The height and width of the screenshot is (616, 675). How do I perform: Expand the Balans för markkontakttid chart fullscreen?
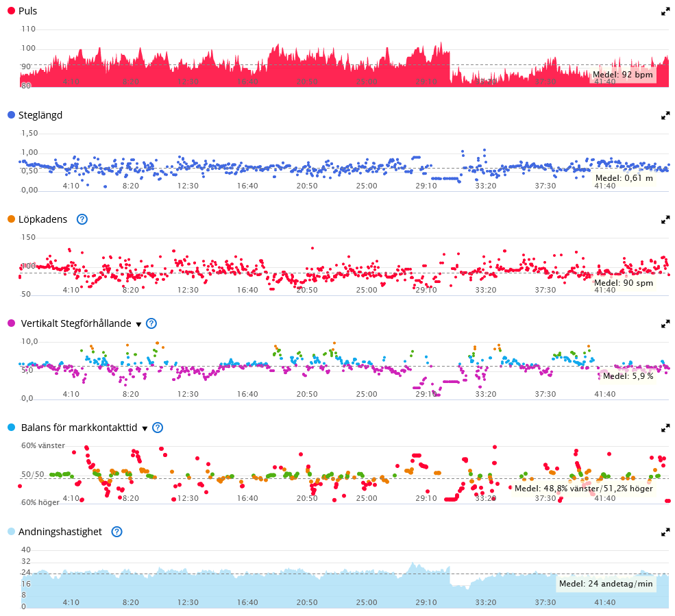(x=665, y=428)
